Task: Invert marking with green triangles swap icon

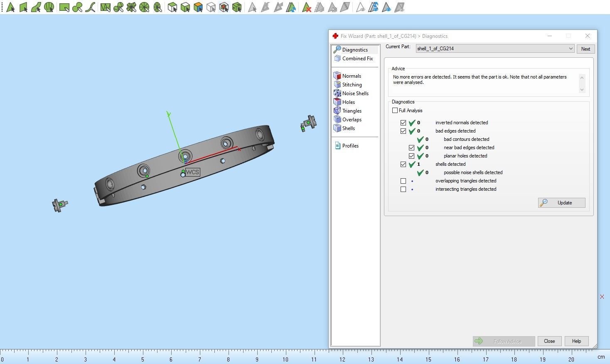Action: [x=291, y=7]
